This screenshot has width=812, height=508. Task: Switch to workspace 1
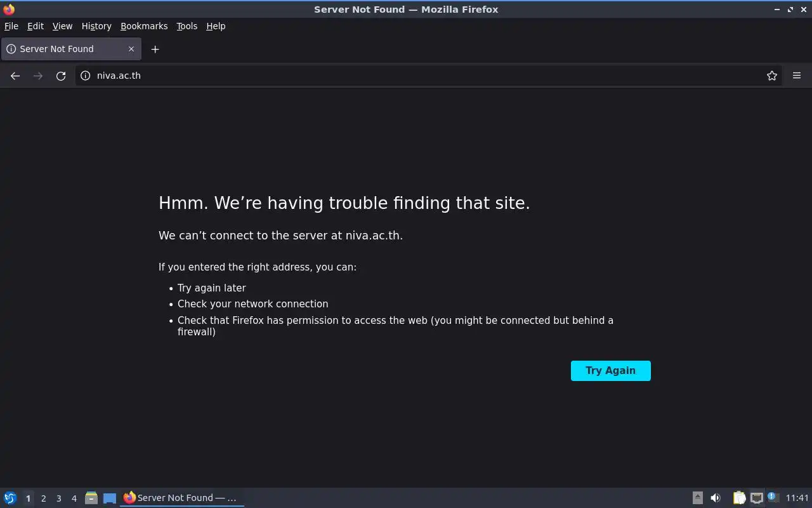28,498
